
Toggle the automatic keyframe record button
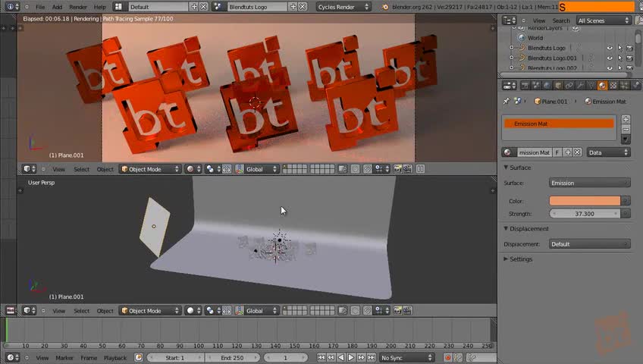tap(448, 357)
